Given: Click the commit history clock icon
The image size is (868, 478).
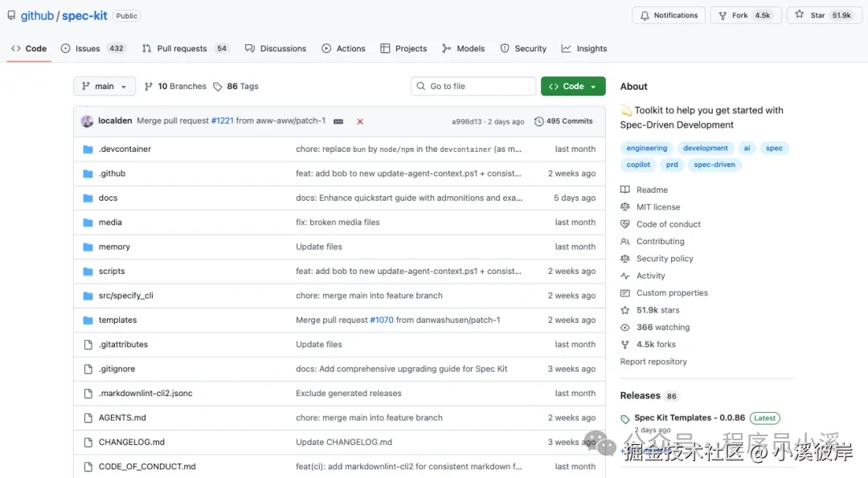Looking at the screenshot, I should (538, 121).
